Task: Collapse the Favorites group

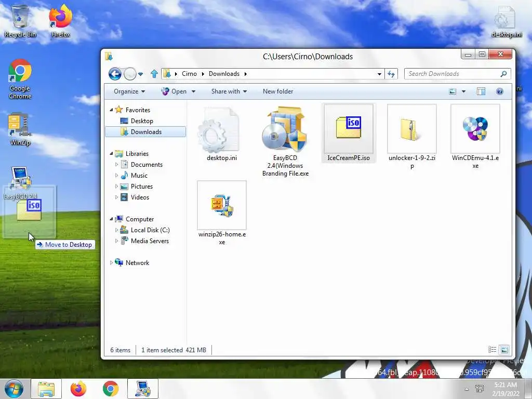Action: point(111,110)
